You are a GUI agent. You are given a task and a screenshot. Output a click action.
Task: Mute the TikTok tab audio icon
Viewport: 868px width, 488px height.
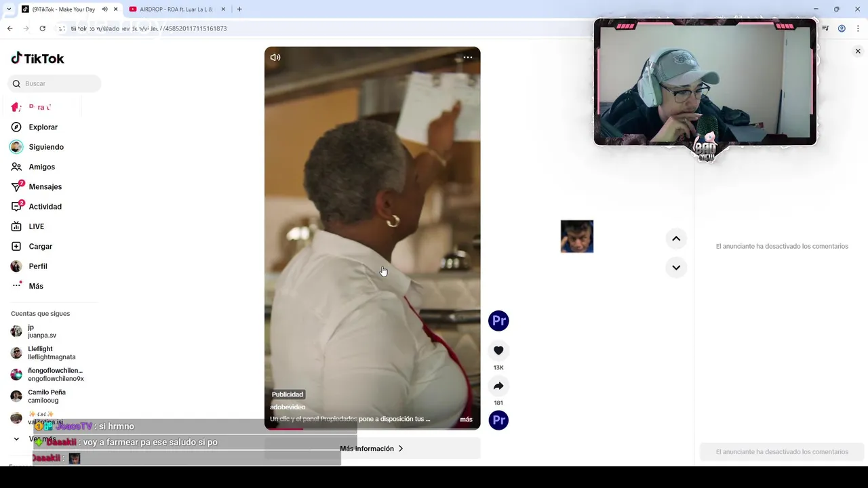(x=104, y=9)
